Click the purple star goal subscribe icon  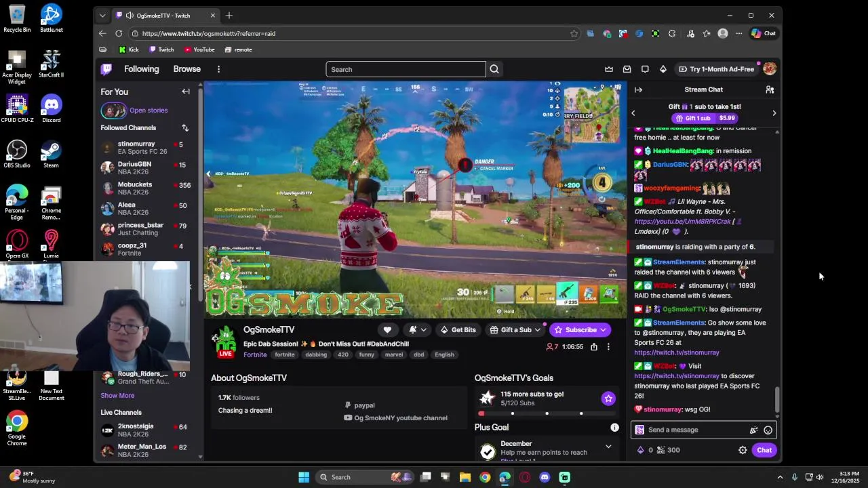[x=608, y=399]
